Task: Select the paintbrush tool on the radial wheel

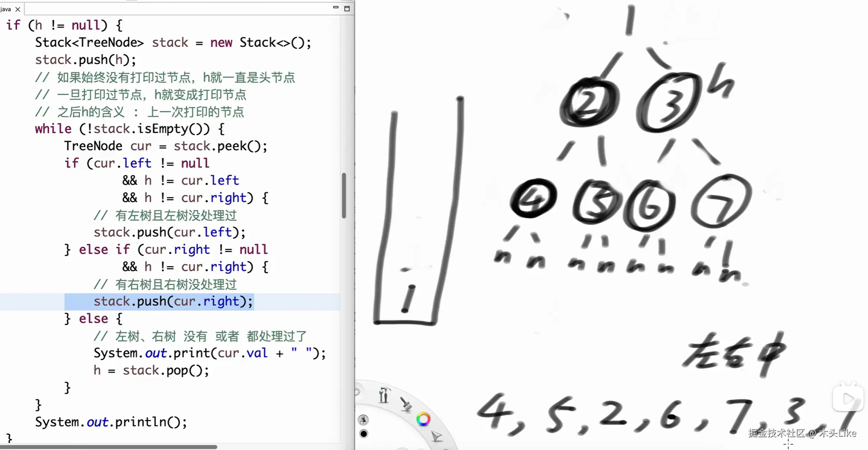Action: (406, 404)
